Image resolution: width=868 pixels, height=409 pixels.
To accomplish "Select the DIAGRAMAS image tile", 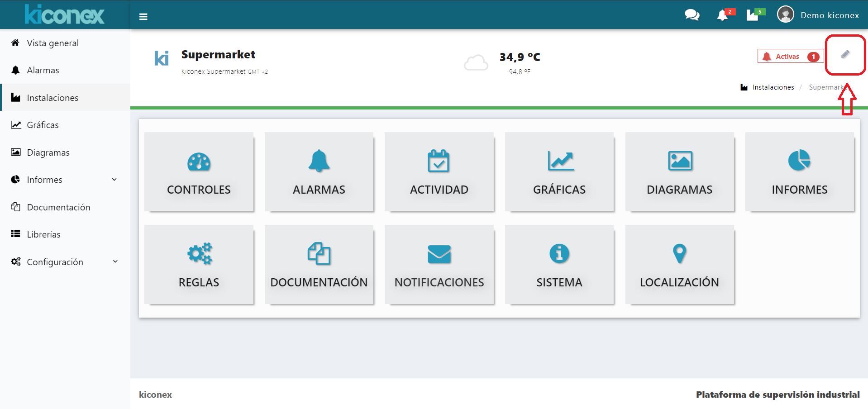I will tap(679, 172).
